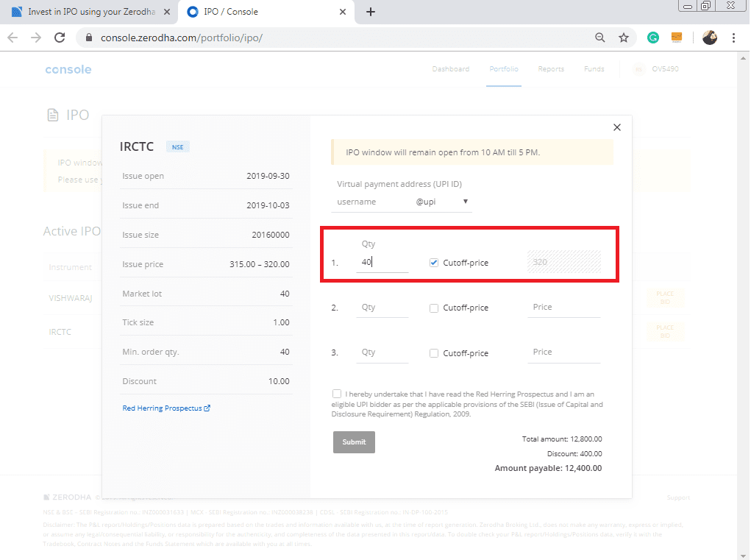Screen dimensions: 751x560
Task: Open the Funds menu
Action: (594, 69)
